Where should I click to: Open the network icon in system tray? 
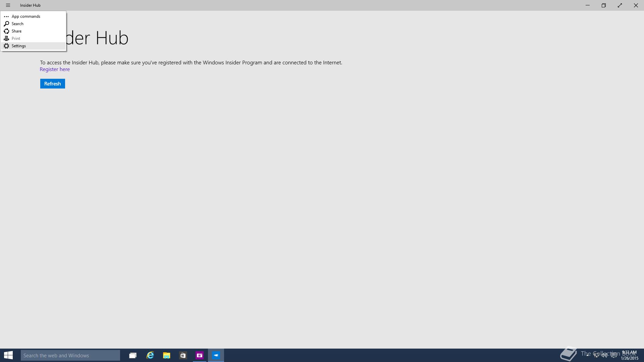pos(596,355)
